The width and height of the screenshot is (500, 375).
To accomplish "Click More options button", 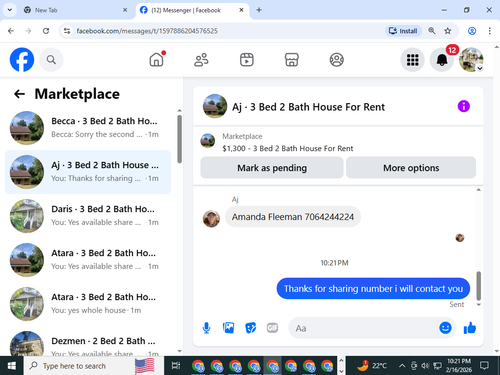I will 411,168.
